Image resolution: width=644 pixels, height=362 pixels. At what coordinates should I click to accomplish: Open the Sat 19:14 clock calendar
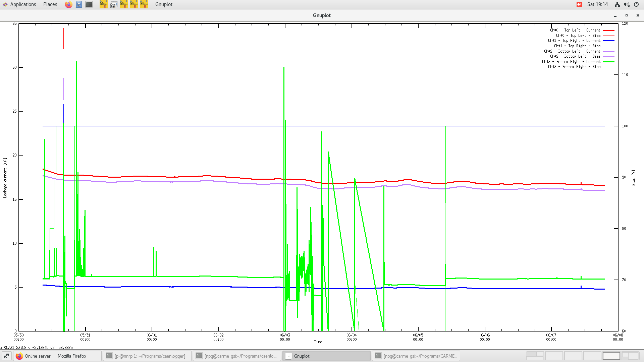597,4
